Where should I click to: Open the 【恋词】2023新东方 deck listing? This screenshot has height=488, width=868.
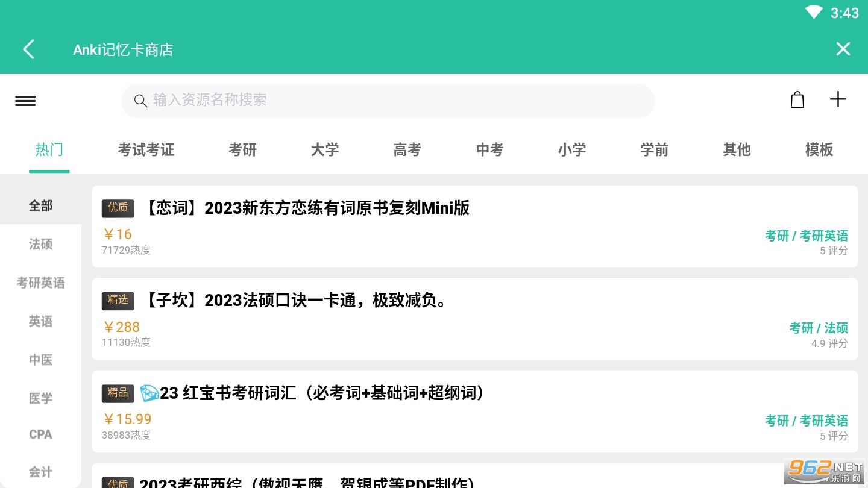click(307, 208)
